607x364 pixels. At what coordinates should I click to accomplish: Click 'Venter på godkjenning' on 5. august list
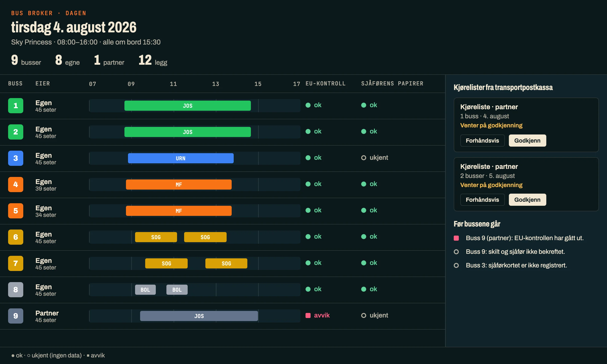pos(491,185)
